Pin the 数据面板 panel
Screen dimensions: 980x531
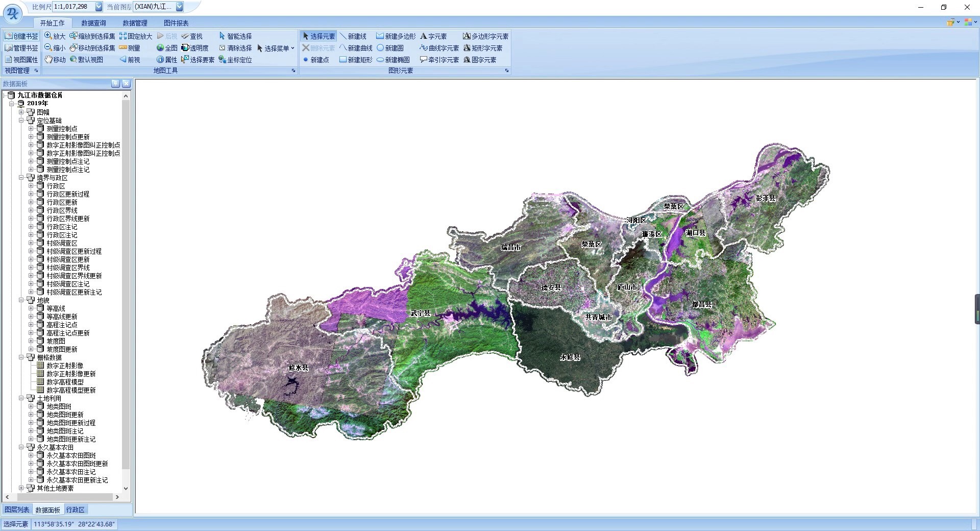click(x=116, y=84)
